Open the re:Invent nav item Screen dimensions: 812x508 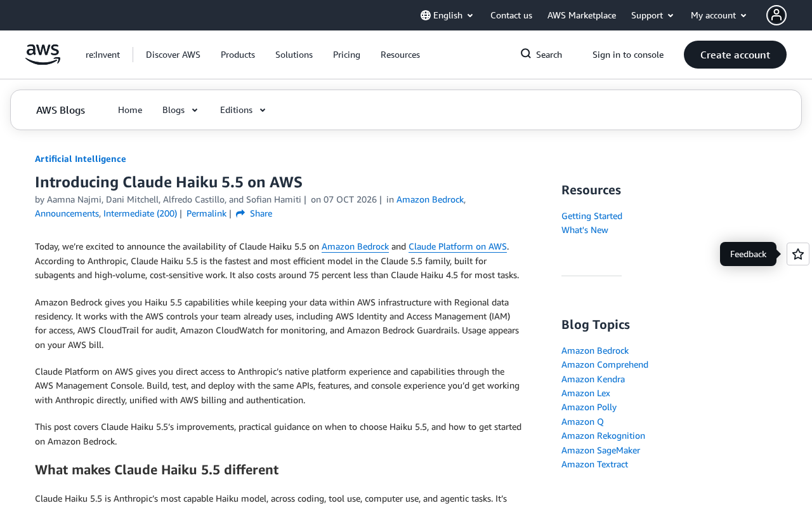[103, 55]
